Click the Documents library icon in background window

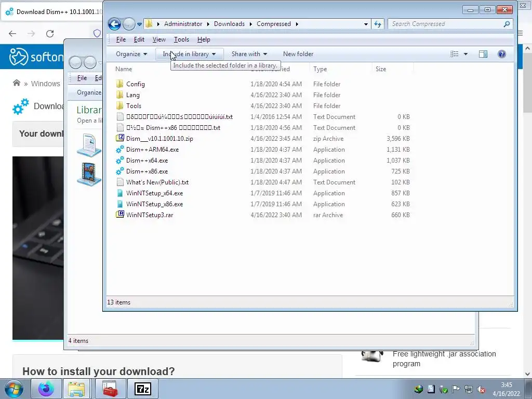click(x=89, y=145)
